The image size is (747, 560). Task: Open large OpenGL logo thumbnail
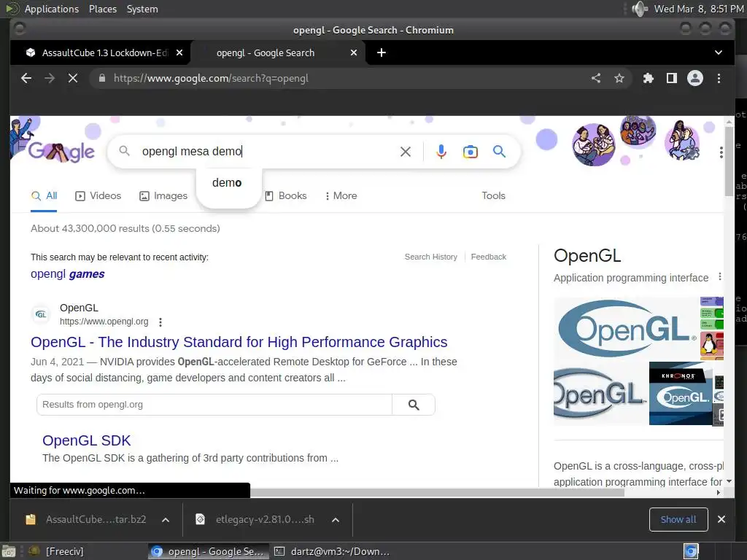click(626, 328)
